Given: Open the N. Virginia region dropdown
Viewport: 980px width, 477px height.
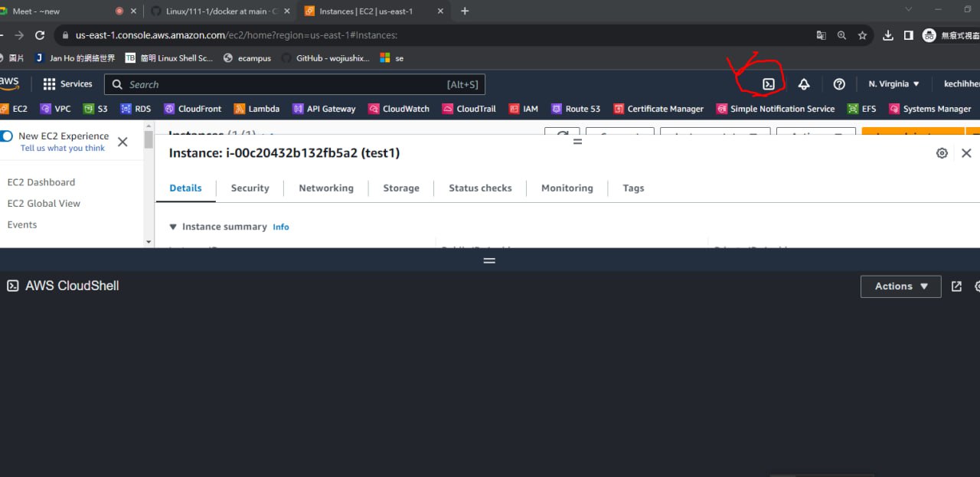Looking at the screenshot, I should pos(893,84).
